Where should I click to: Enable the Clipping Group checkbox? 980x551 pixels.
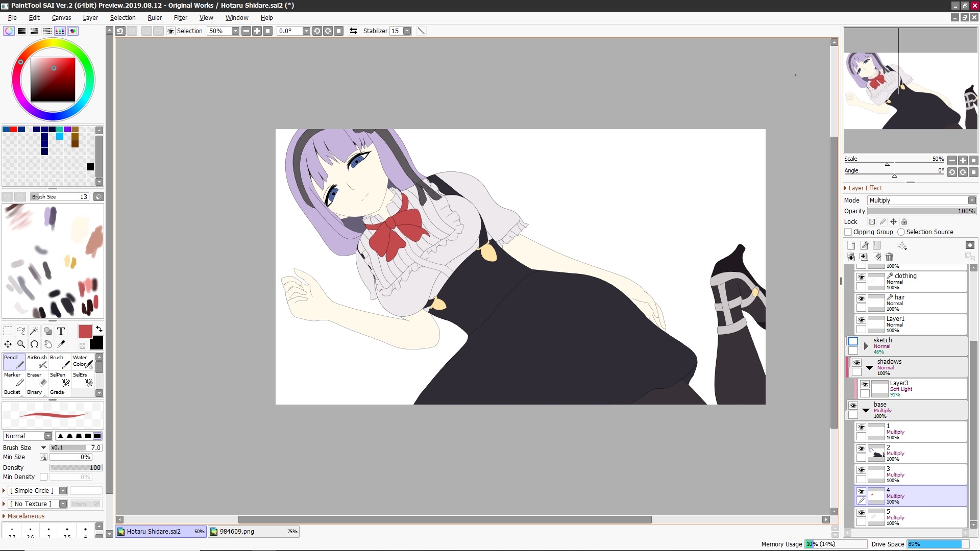[x=848, y=232]
